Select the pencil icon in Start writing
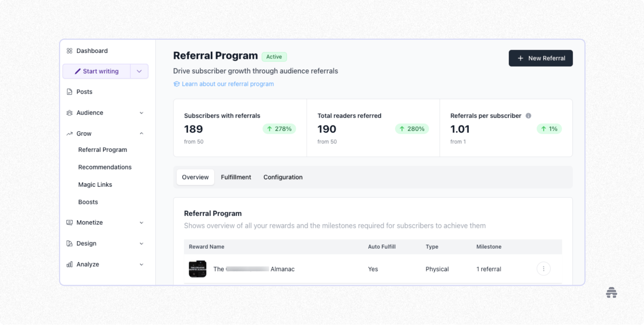 pyautogui.click(x=77, y=71)
